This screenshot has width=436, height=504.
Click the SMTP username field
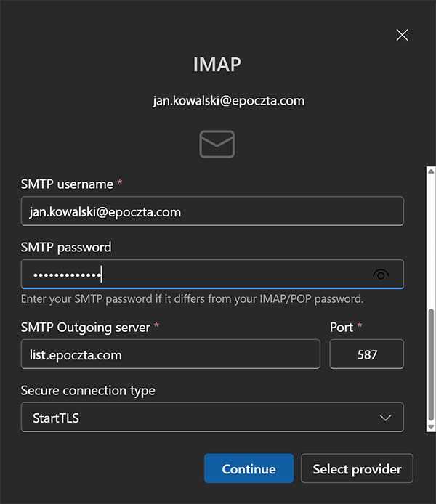[x=211, y=211]
